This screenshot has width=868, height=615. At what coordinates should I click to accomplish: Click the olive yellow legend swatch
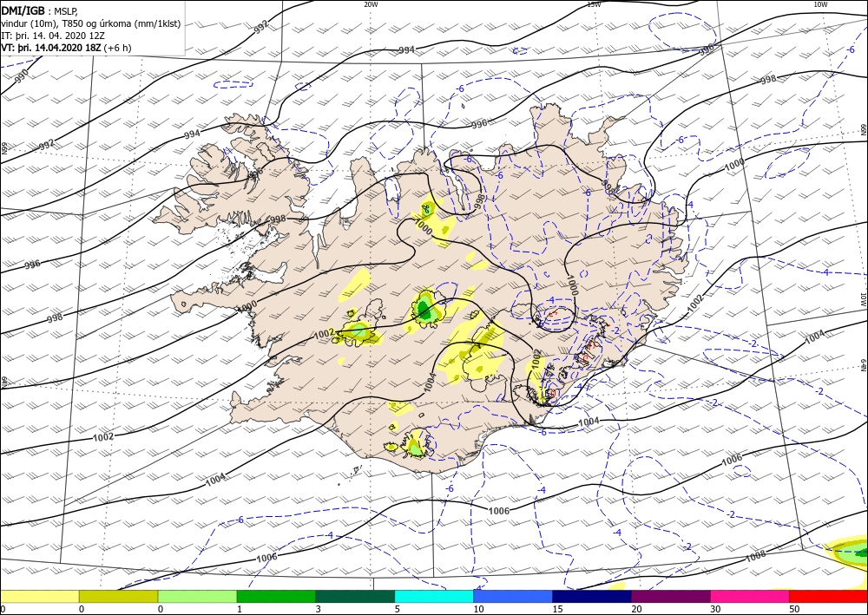118,596
